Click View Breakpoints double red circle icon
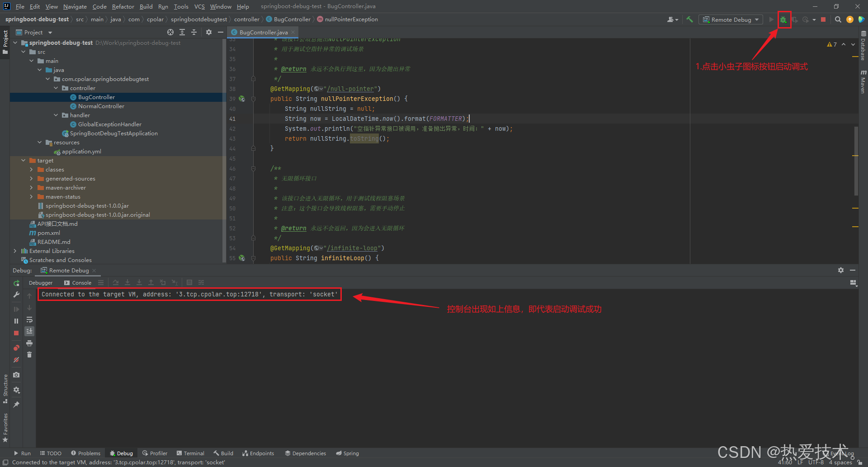 point(16,348)
